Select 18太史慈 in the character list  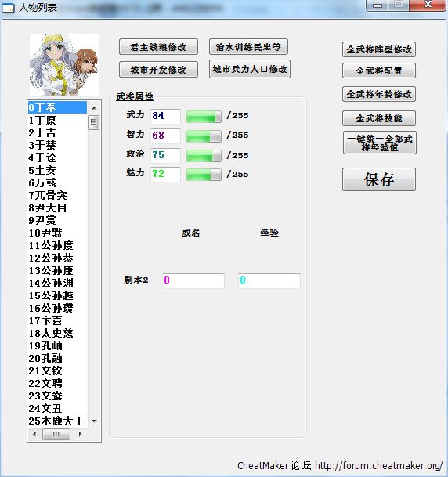click(57, 333)
